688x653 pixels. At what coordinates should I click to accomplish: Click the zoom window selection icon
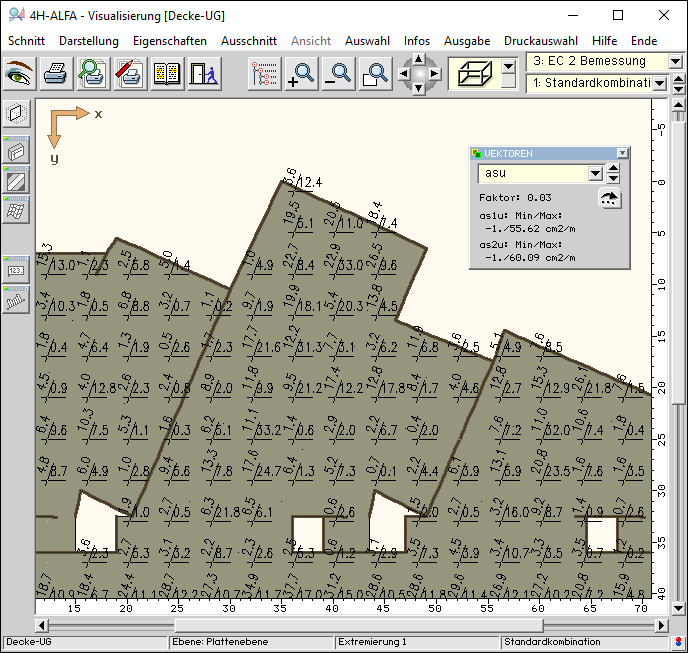tap(375, 73)
